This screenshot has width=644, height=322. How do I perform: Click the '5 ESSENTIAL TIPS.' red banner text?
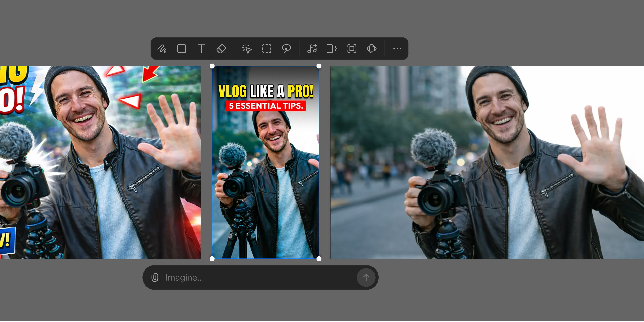pyautogui.click(x=266, y=106)
